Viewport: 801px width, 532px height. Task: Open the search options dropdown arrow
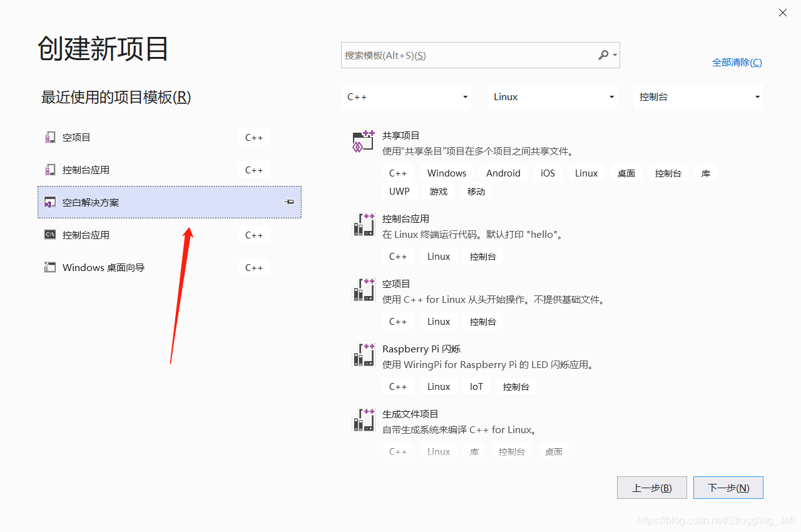click(615, 55)
